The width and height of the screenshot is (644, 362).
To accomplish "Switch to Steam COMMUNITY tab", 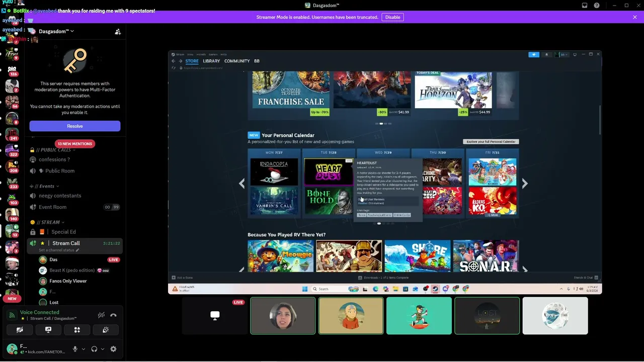I will pyautogui.click(x=237, y=61).
